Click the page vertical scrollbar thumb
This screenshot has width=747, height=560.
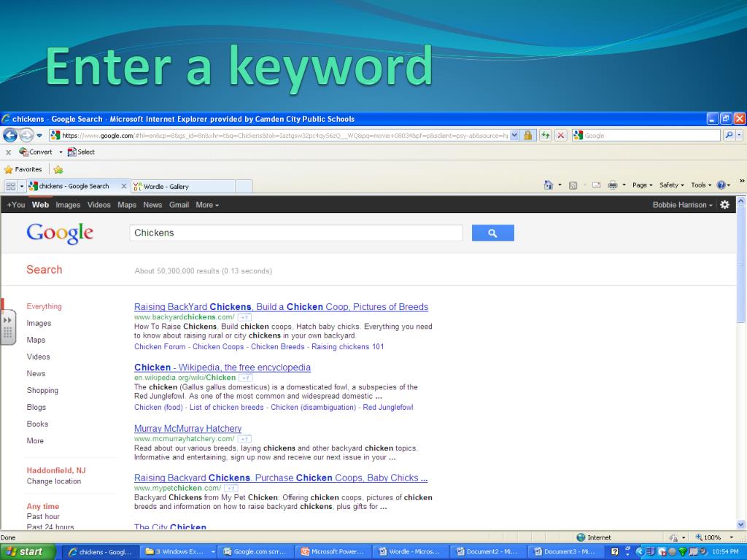coord(741,264)
